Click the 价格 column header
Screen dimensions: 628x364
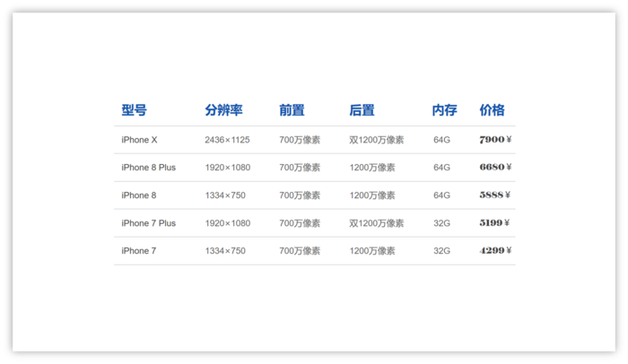(492, 110)
